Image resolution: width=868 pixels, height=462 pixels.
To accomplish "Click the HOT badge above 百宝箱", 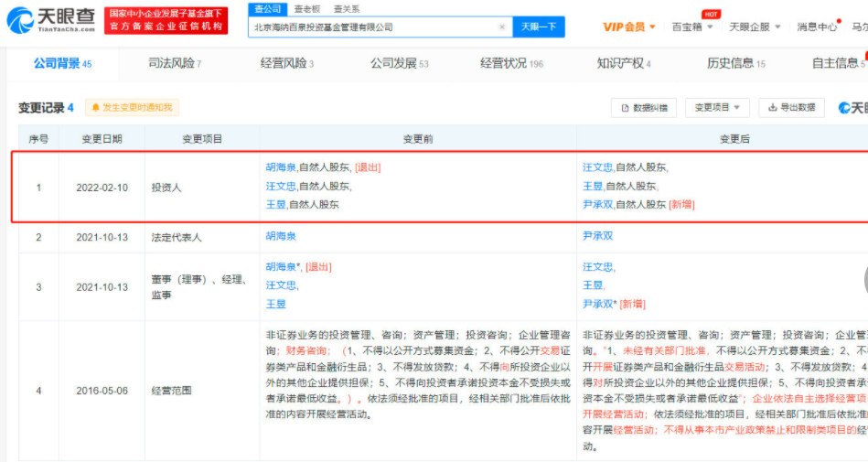I will coord(711,15).
